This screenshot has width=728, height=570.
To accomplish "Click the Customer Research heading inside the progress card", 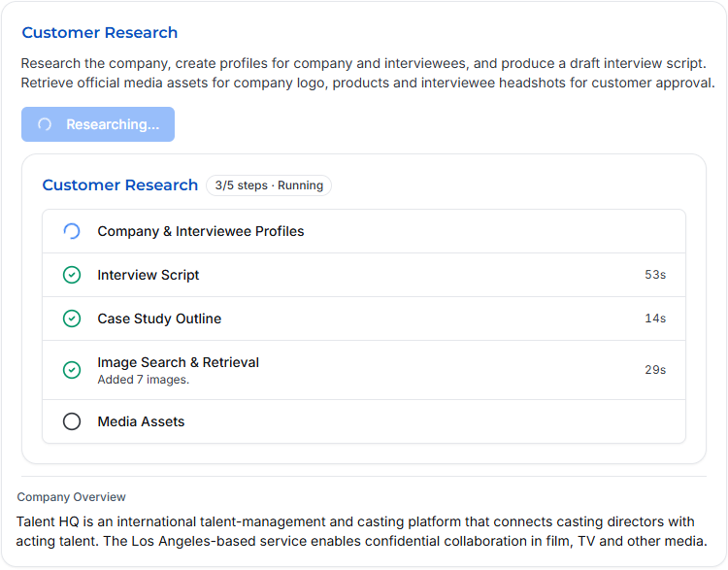I will pyautogui.click(x=120, y=184).
